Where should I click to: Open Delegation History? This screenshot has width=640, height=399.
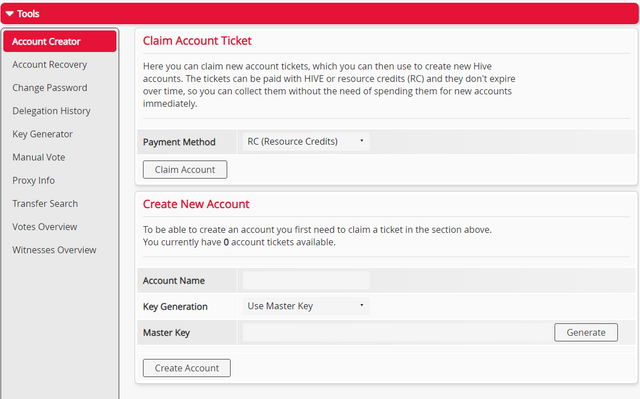coord(51,111)
